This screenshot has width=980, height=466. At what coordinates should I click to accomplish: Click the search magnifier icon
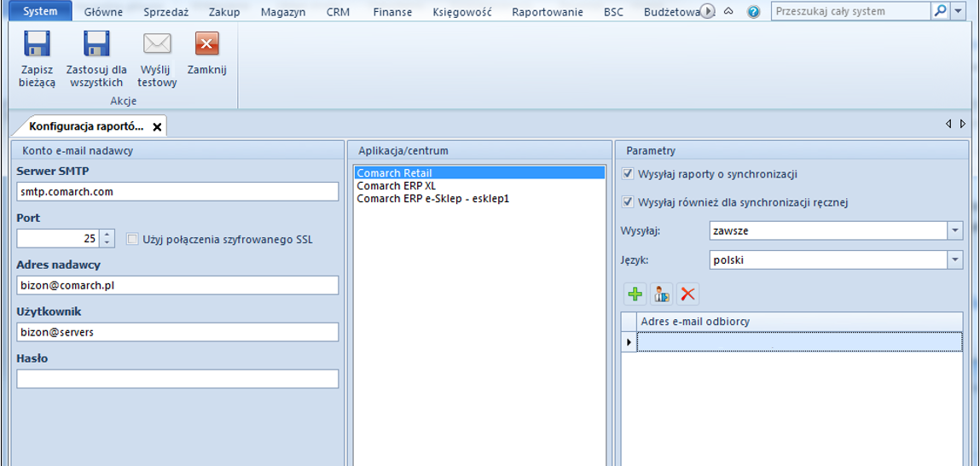coord(940,11)
